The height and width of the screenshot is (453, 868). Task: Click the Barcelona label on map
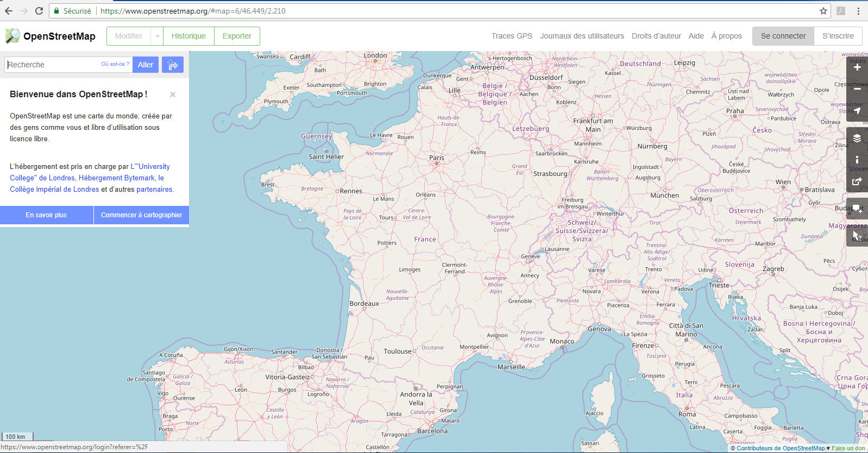[432, 431]
